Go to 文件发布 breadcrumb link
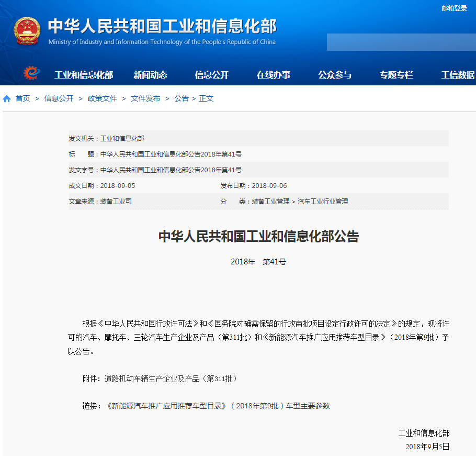This screenshot has height=456, width=476. click(x=145, y=98)
